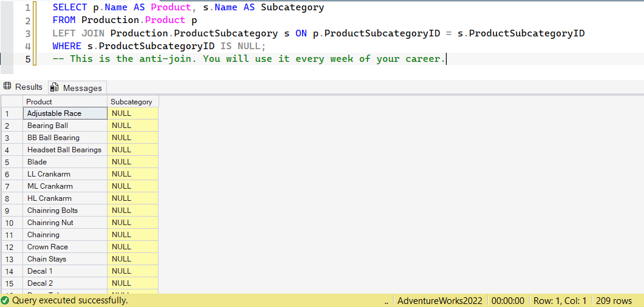Click the Row: 1, Col: 1 status indicator
Viewport: 644px width, 307px height.
click(560, 300)
